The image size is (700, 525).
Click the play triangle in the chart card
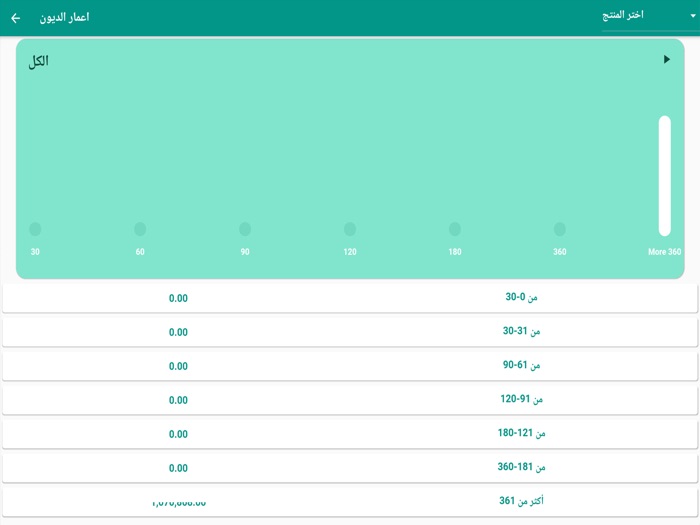[667, 59]
